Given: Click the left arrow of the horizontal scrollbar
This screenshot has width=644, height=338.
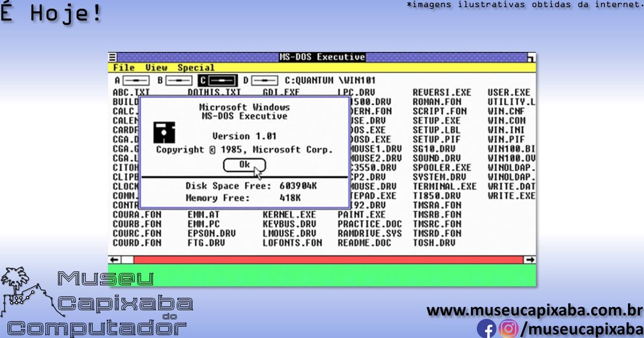Looking at the screenshot, I should (x=113, y=259).
